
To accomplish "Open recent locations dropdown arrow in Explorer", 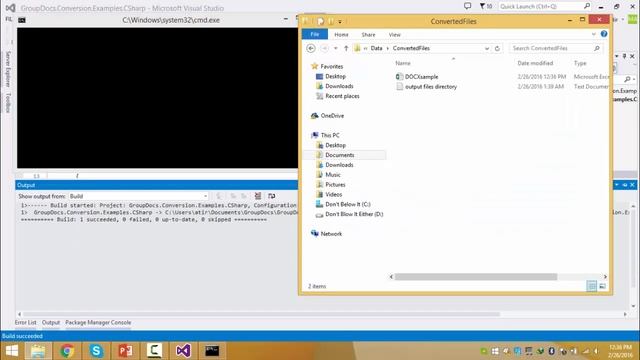I will pos(336,48).
